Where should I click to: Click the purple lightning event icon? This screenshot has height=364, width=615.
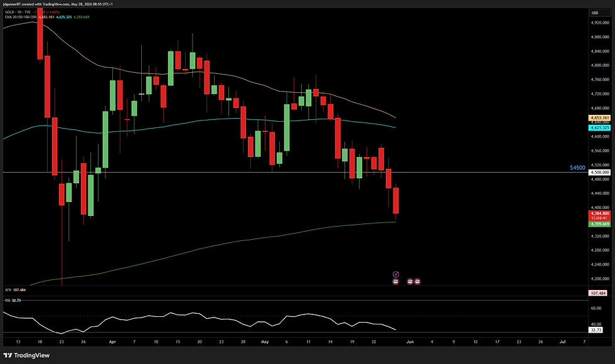(396, 274)
